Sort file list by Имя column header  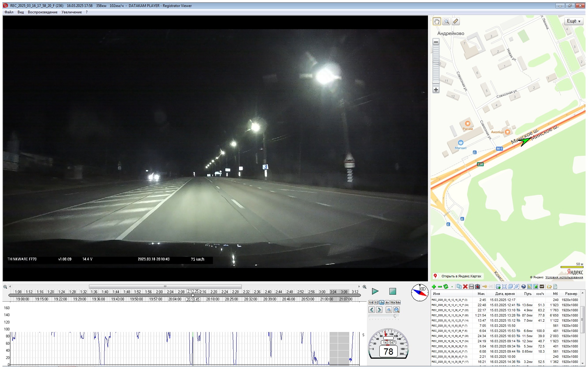pos(436,293)
